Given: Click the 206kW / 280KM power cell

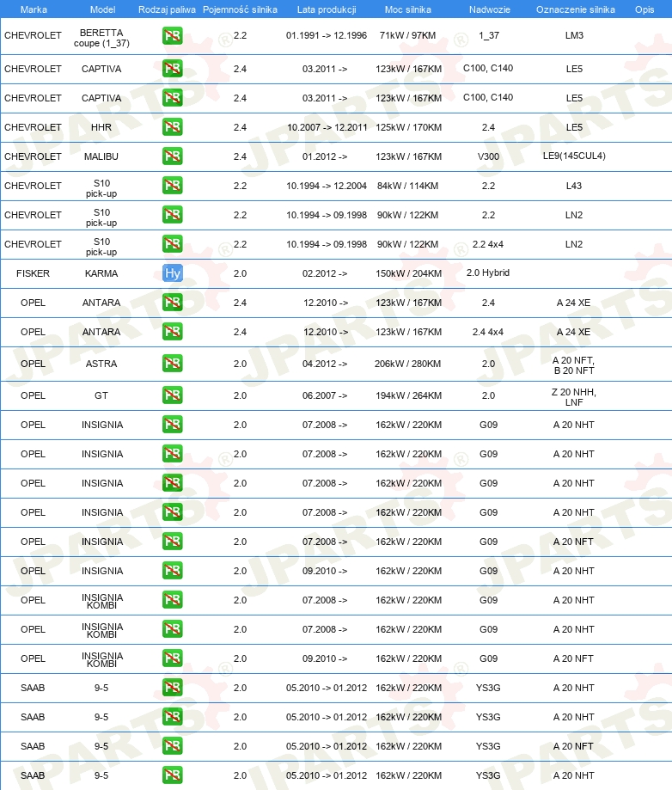Looking at the screenshot, I should (407, 364).
